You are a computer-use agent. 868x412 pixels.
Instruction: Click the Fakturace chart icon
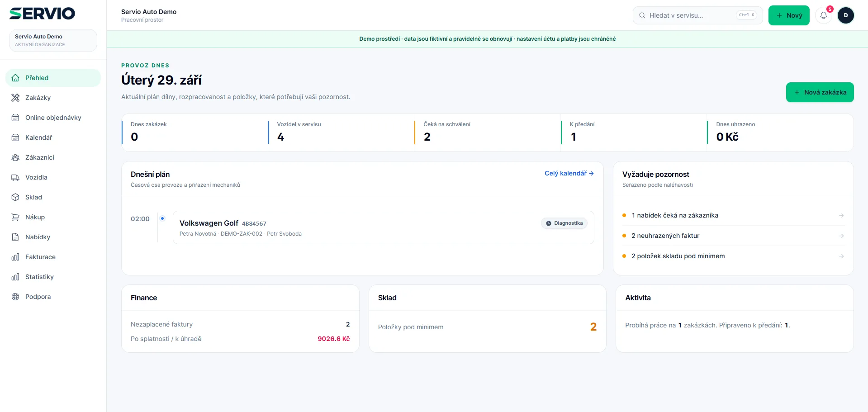coord(15,257)
